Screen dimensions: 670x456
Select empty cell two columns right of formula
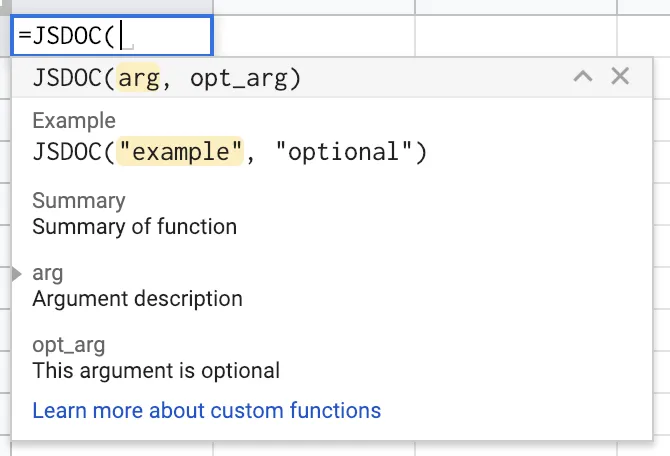pos(515,37)
